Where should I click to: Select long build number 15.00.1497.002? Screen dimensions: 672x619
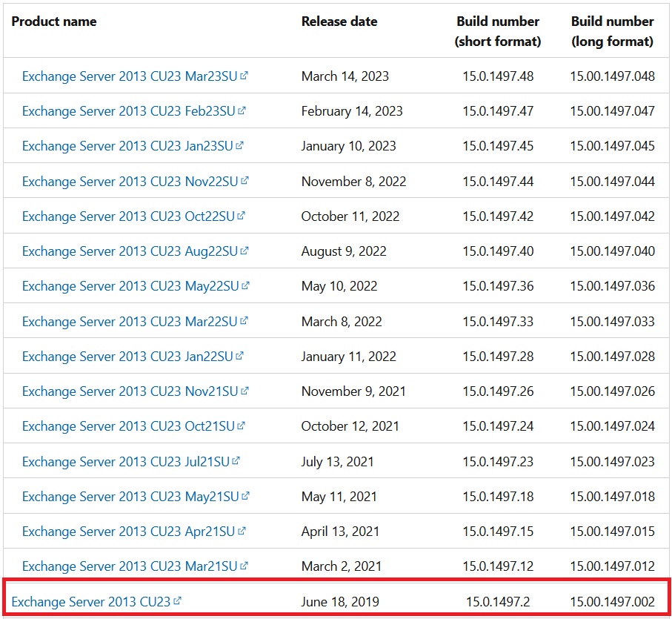613,602
